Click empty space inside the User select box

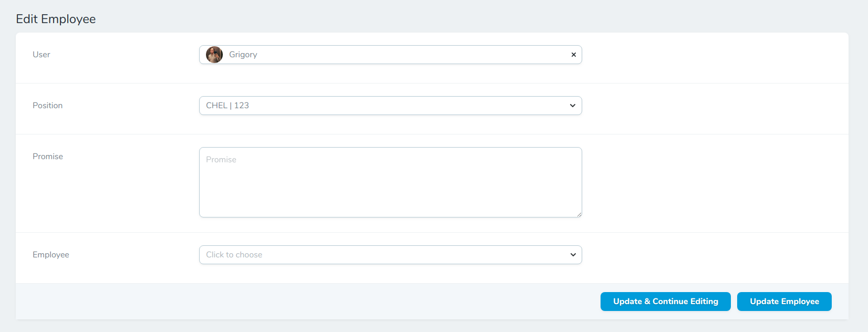(x=410, y=55)
